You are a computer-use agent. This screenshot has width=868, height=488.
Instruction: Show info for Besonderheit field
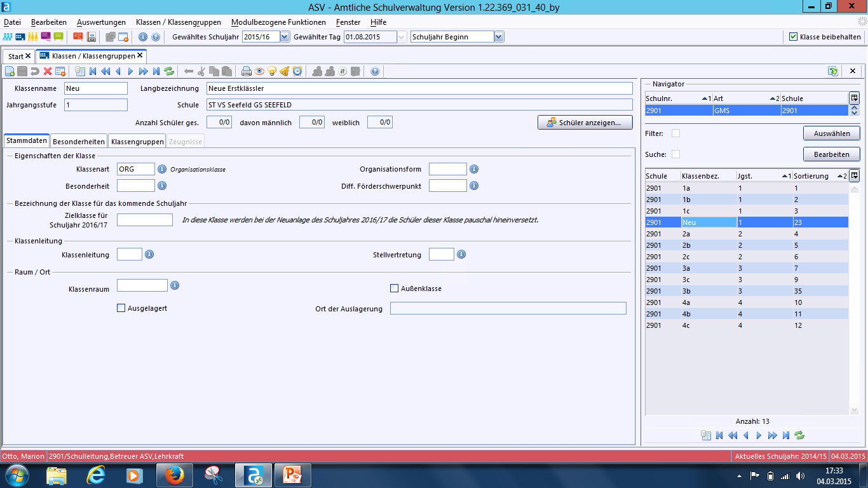tap(162, 186)
